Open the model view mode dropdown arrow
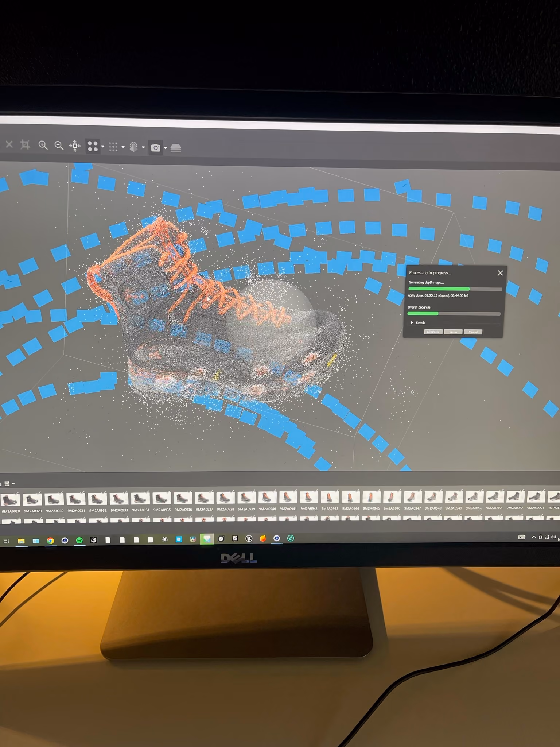This screenshot has width=560, height=747. (143, 147)
